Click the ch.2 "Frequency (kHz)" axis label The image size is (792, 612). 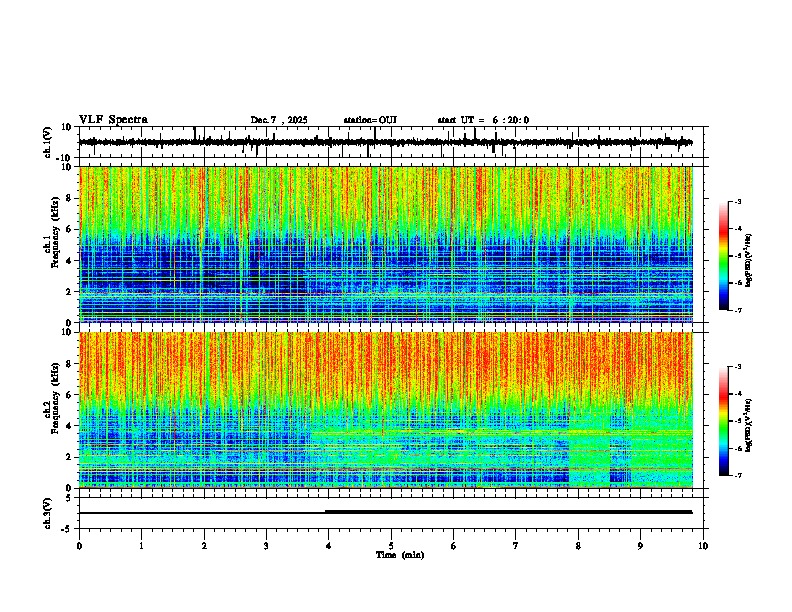click(x=55, y=398)
